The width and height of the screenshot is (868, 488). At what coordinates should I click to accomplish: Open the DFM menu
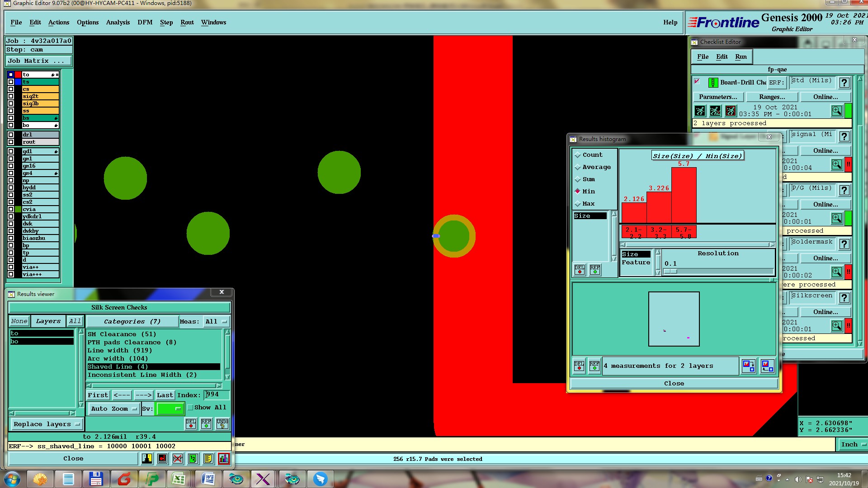click(145, 23)
